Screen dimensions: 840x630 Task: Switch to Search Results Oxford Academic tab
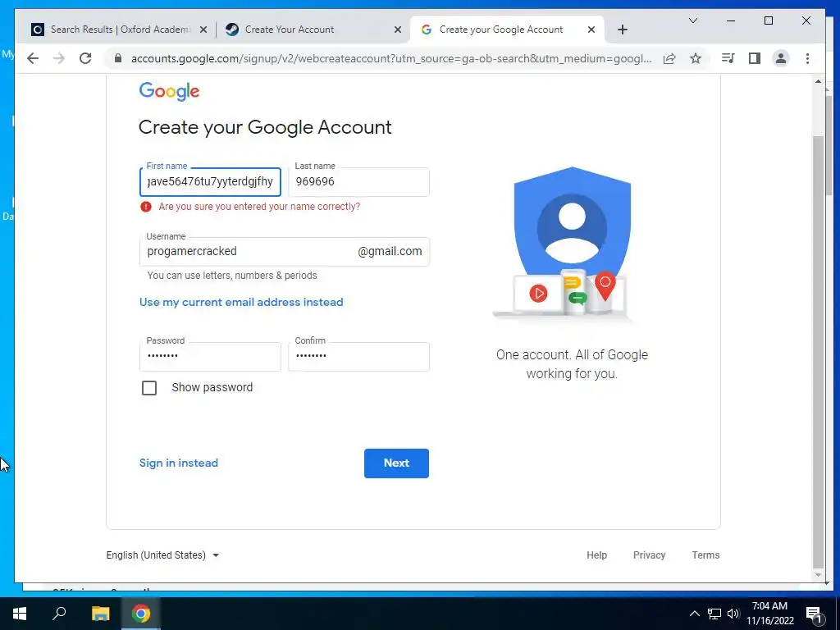[x=119, y=30]
